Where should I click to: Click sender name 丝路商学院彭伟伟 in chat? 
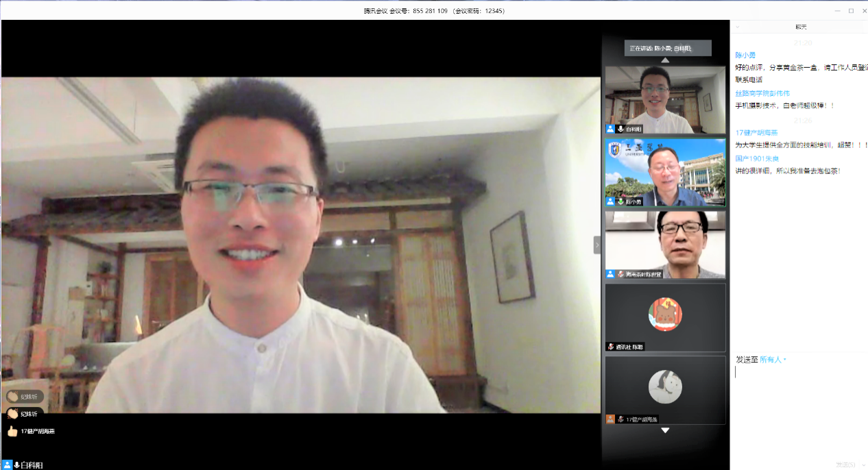762,93
